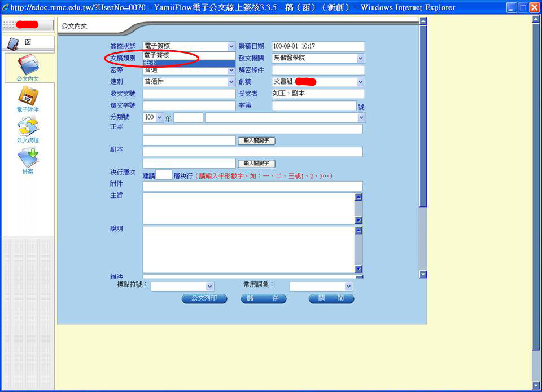The image size is (542, 392).
Task: Open the 電子附件 zip attachment icon
Action: (x=28, y=96)
